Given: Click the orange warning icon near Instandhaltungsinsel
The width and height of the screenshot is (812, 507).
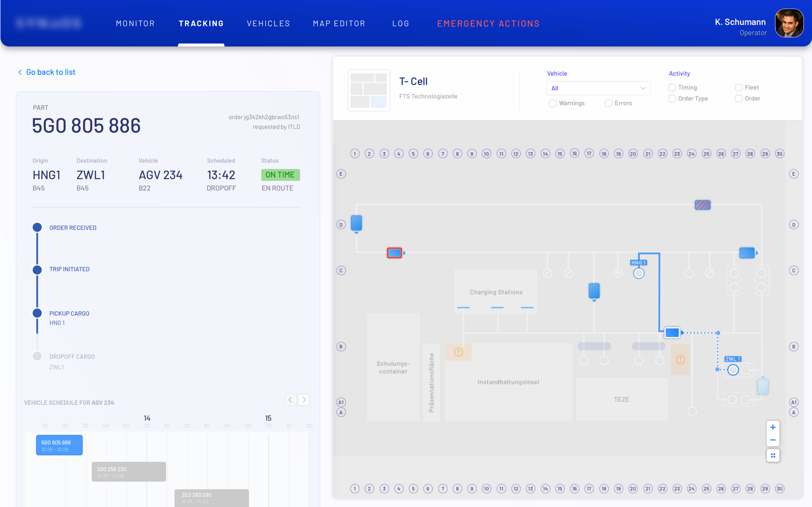Looking at the screenshot, I should pyautogui.click(x=458, y=352).
